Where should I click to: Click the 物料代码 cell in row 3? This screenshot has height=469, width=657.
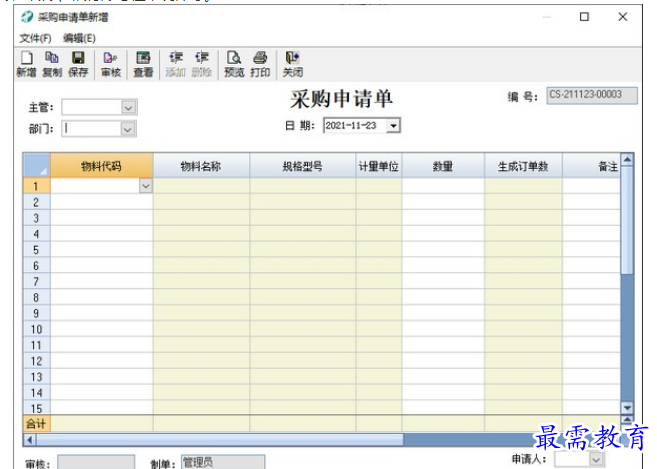(101, 218)
